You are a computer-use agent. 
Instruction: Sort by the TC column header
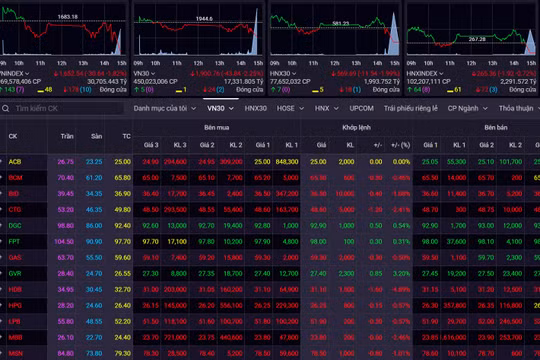point(126,136)
